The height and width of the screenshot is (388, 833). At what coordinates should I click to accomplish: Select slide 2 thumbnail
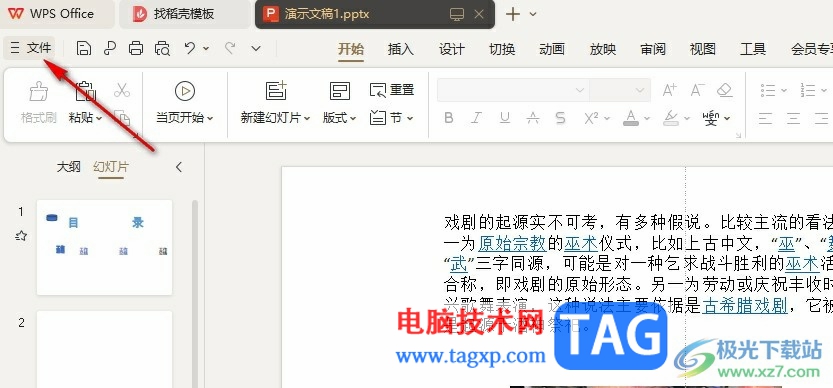(104, 350)
